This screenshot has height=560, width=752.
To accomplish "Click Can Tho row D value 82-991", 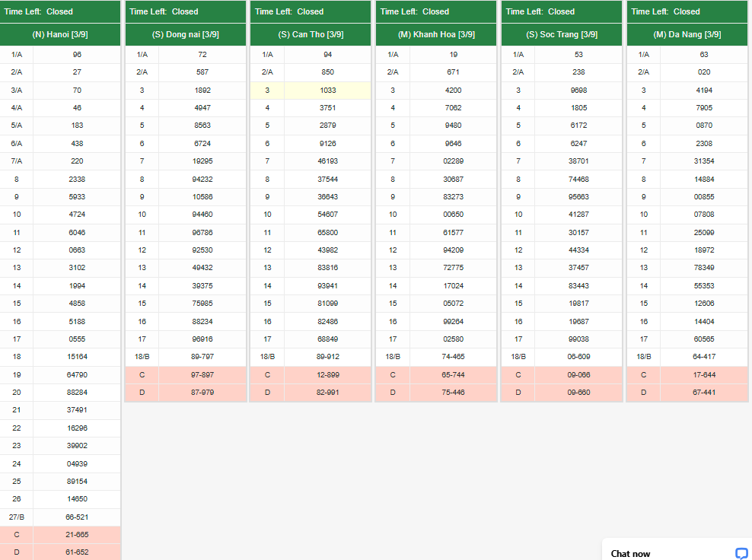I will tap(327, 393).
